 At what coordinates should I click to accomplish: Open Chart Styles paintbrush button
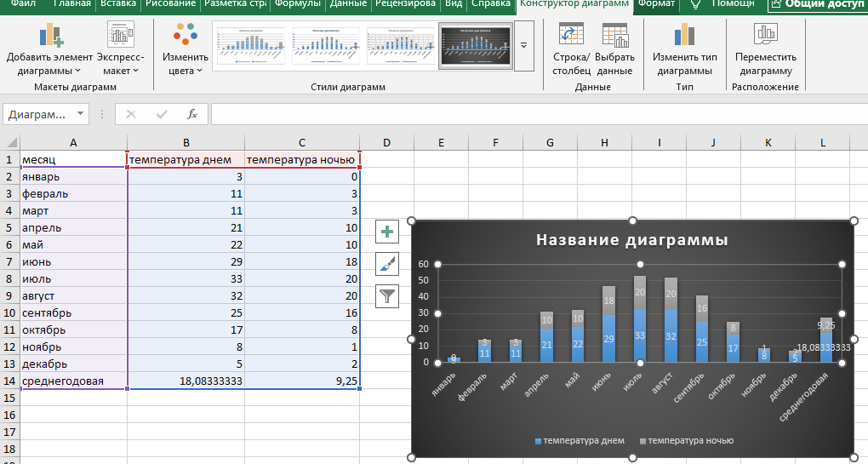tap(387, 264)
